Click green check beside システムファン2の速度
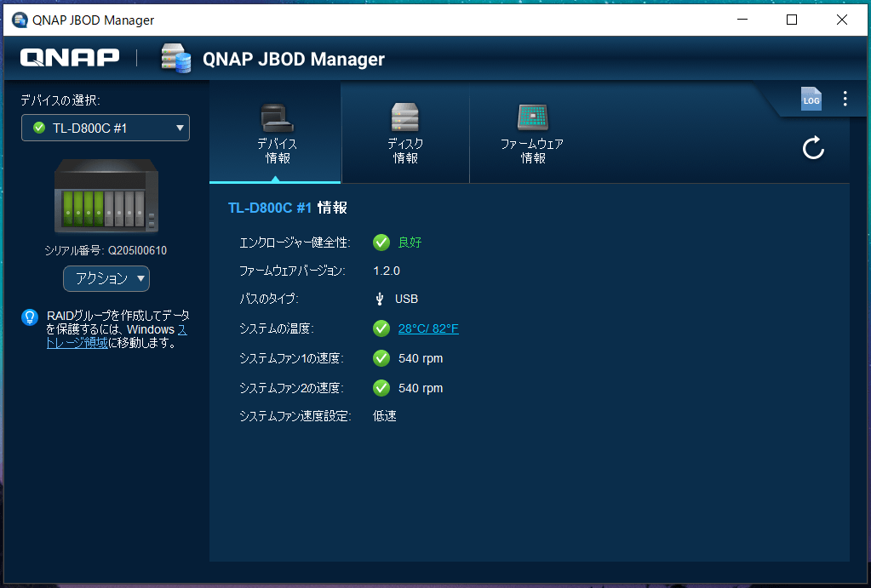Viewport: 871px width, 588px height. tap(381, 387)
